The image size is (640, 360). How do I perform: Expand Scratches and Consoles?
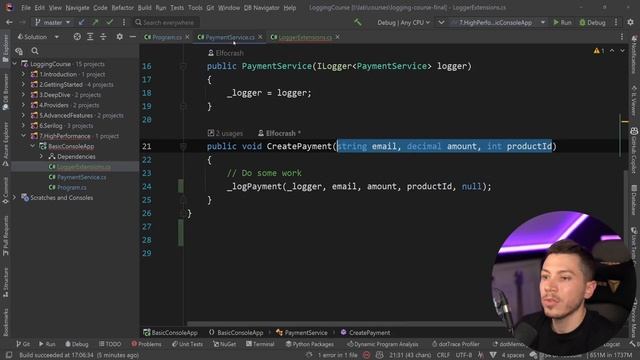coord(14,198)
